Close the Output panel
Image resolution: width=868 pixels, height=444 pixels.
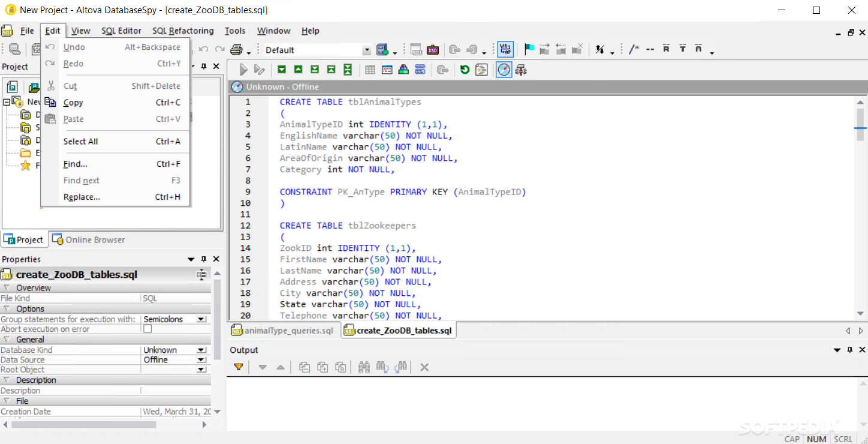(x=862, y=350)
